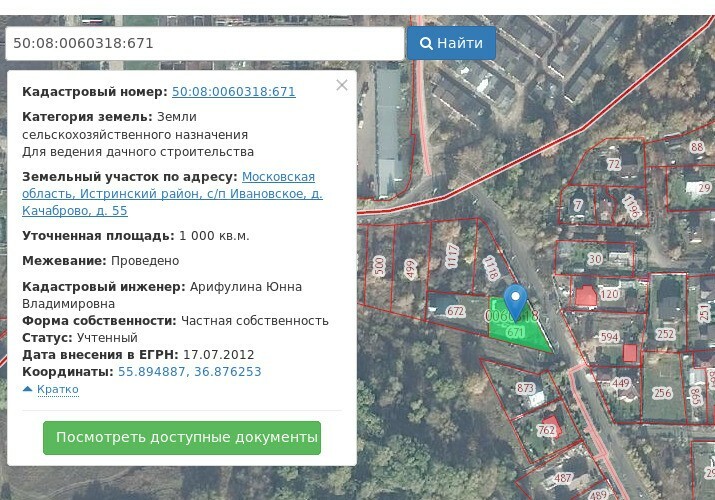Close the cadastral info panel
The height and width of the screenshot is (500, 715).
click(342, 85)
